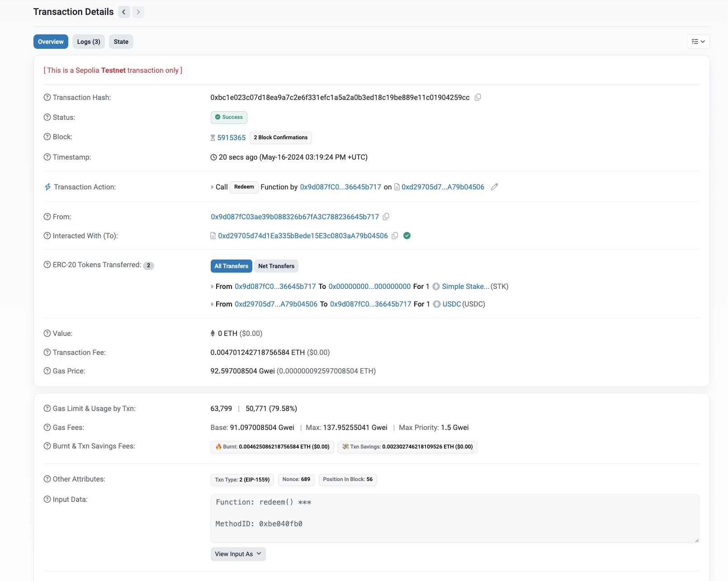Open the display options icon at top right
This screenshot has height=581, width=728.
point(698,42)
